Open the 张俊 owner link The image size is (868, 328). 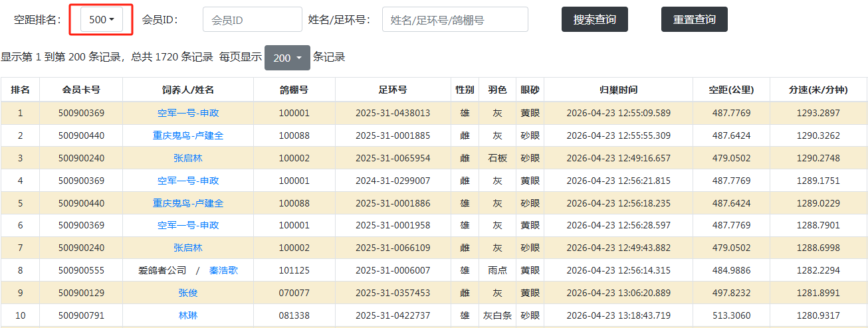tap(188, 293)
